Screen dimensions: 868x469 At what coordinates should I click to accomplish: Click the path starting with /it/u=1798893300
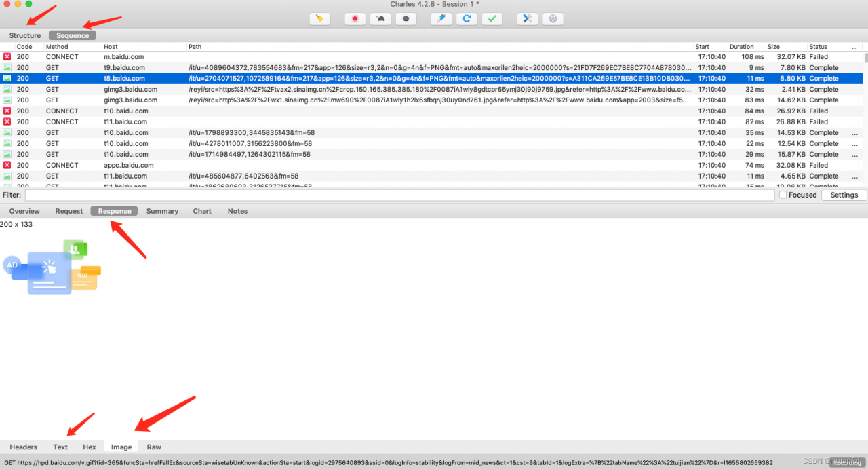pos(251,133)
